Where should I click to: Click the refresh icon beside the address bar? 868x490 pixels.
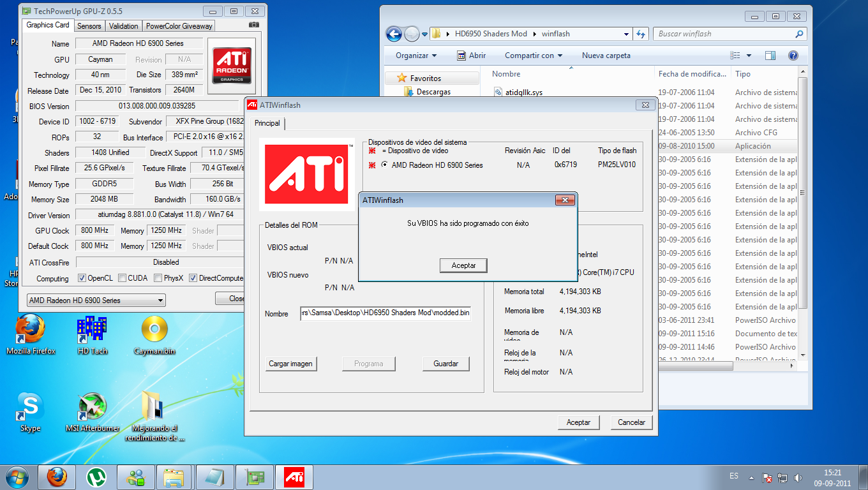click(641, 34)
